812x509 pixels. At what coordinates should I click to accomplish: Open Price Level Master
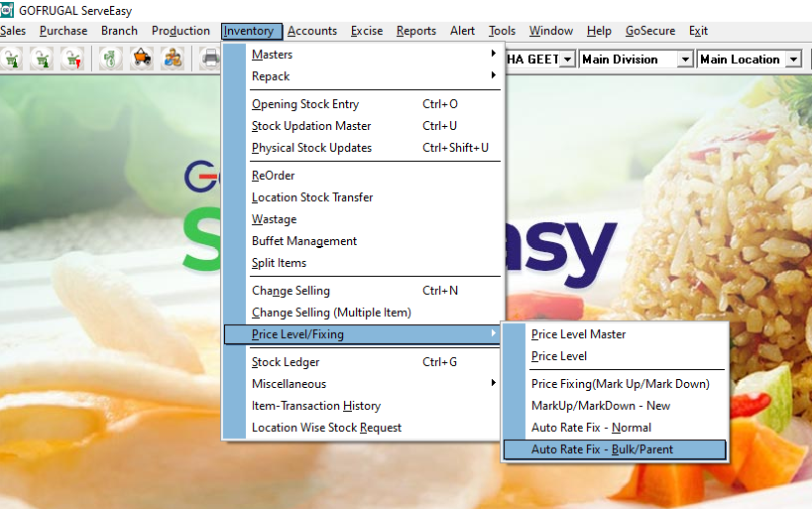click(x=615, y=334)
